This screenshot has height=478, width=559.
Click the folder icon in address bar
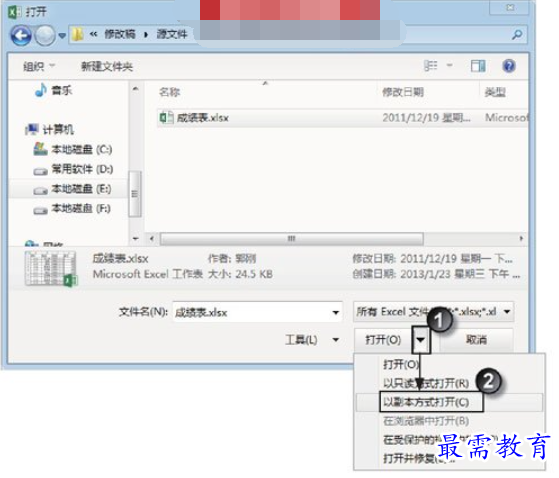(x=77, y=34)
